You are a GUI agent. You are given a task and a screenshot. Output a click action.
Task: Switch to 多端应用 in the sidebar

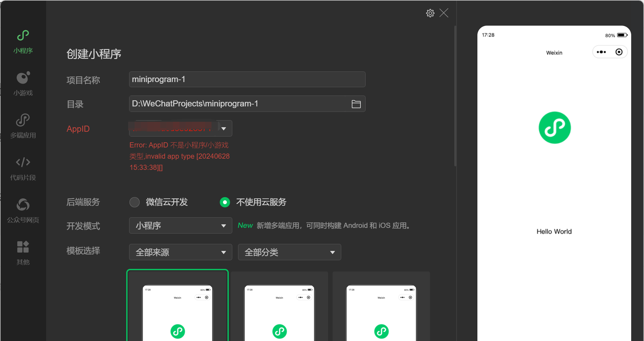click(23, 126)
